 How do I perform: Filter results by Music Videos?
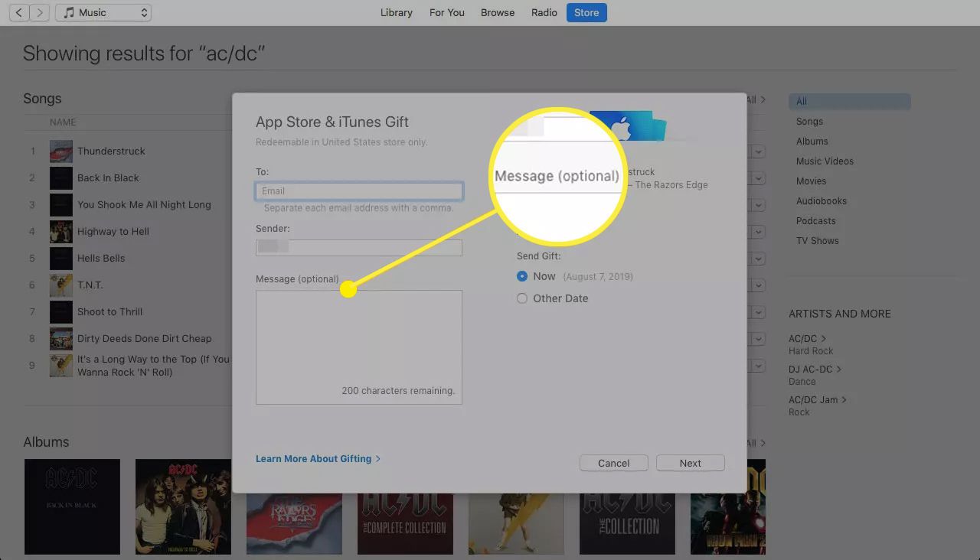pos(825,161)
